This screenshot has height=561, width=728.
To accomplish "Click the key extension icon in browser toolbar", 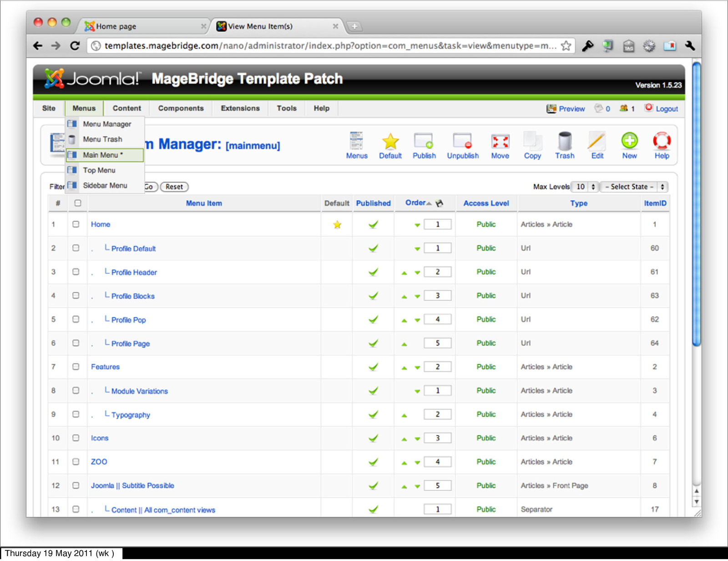I will click(x=587, y=46).
